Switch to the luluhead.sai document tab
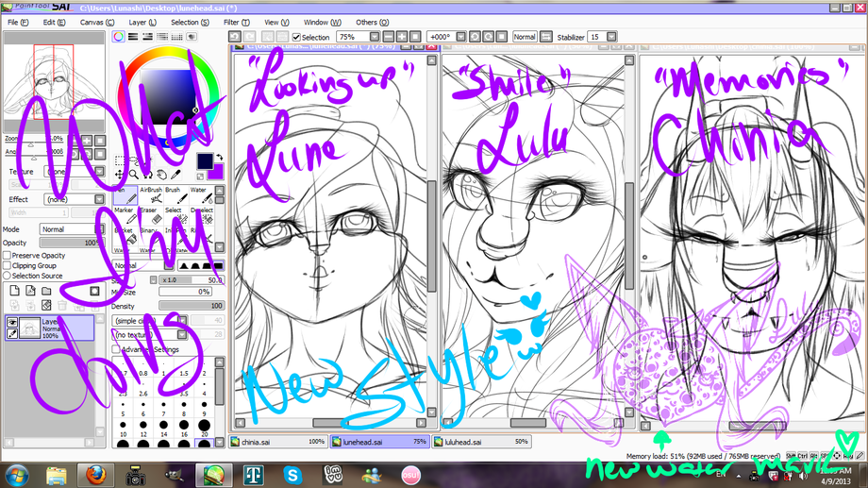The image size is (868, 488). point(481,442)
